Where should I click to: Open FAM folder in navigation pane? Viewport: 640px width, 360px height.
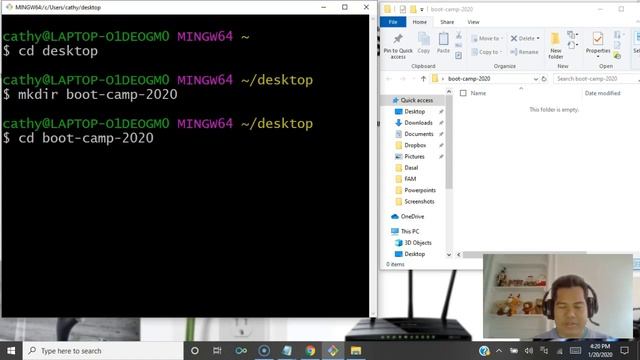pos(410,179)
